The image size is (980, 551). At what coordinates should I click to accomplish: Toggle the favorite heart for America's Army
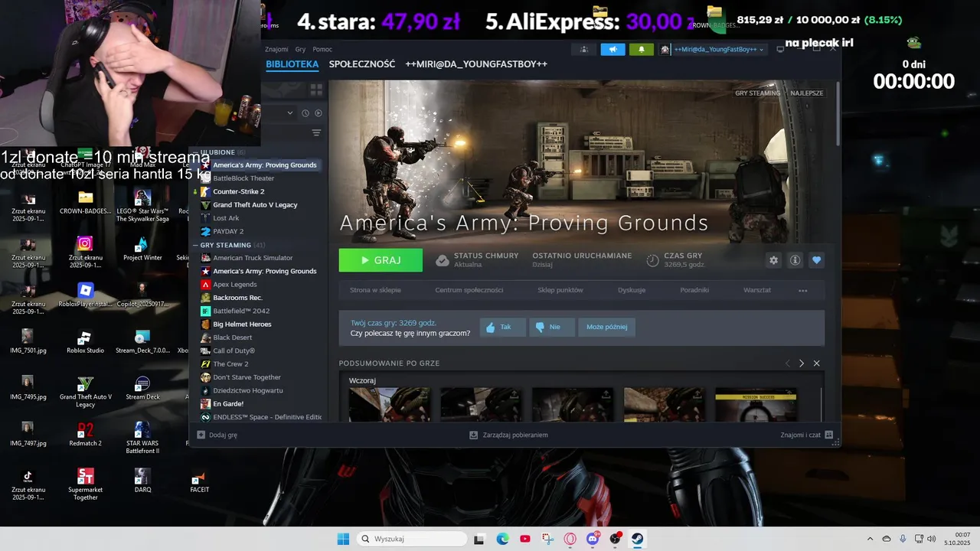coord(816,260)
